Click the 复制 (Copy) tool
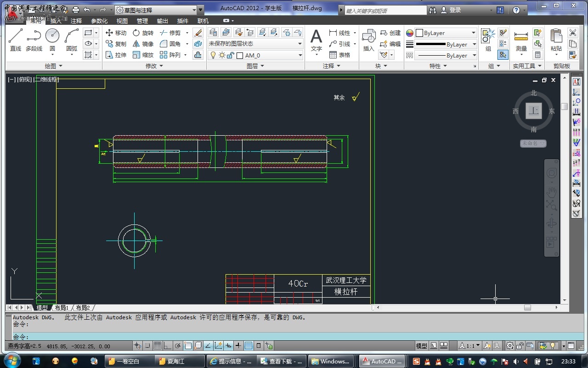This screenshot has width=588, height=368. coord(116,44)
